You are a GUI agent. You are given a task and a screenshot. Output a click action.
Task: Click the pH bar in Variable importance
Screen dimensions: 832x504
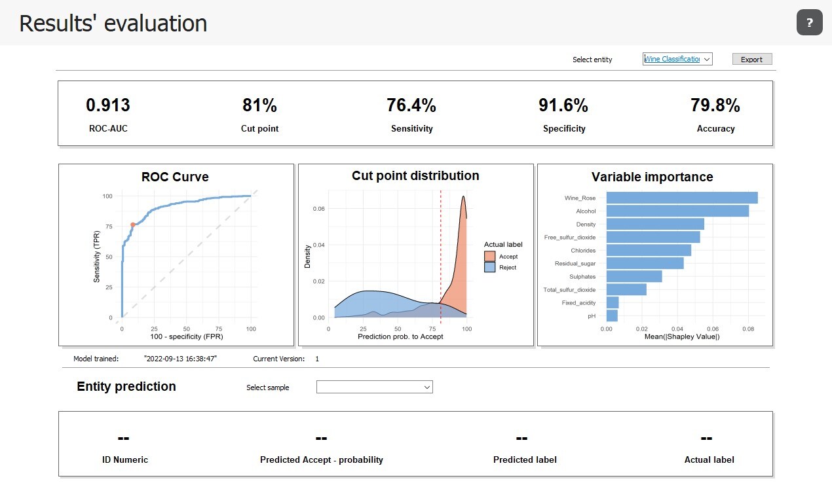tap(612, 315)
